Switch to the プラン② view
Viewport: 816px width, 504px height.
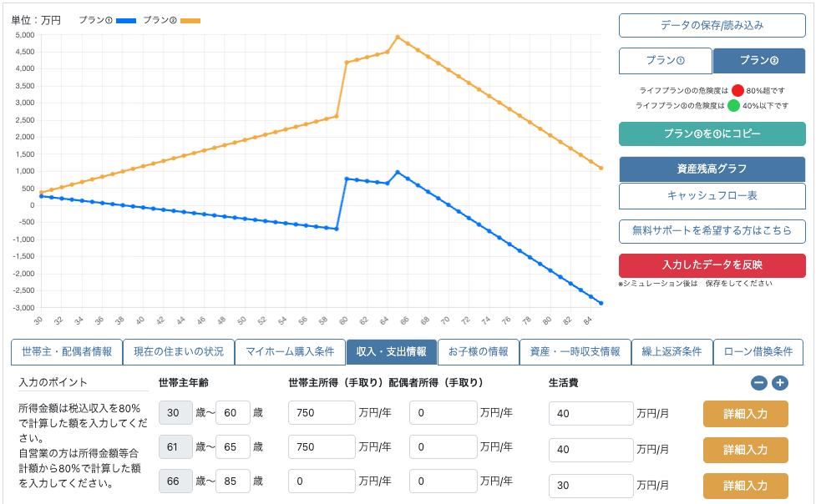point(758,60)
